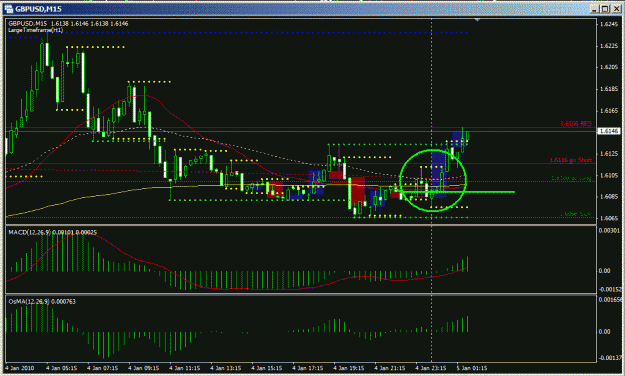The height and width of the screenshot is (376, 625).
Task: Select the 1.6116 go Short label
Action: (571, 160)
